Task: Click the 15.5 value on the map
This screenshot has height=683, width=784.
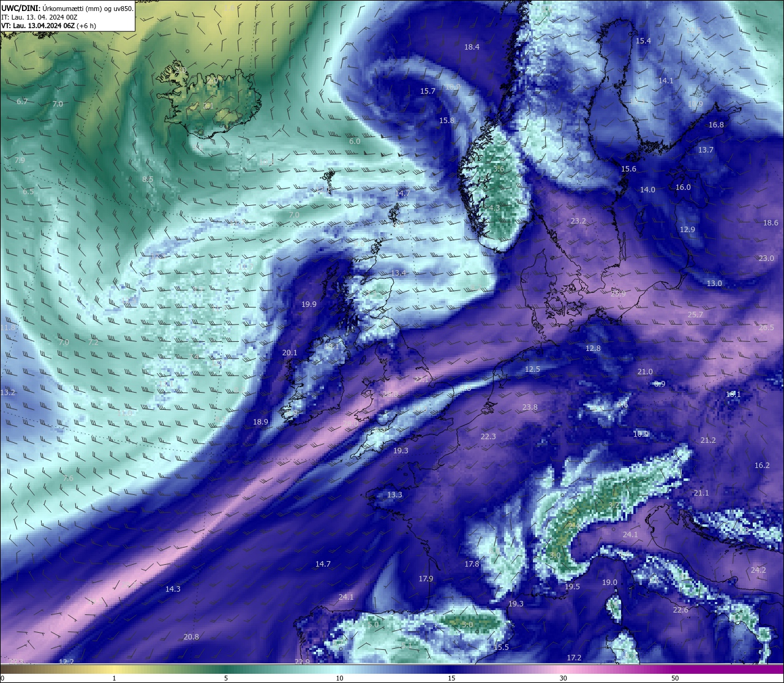Action: (x=501, y=647)
